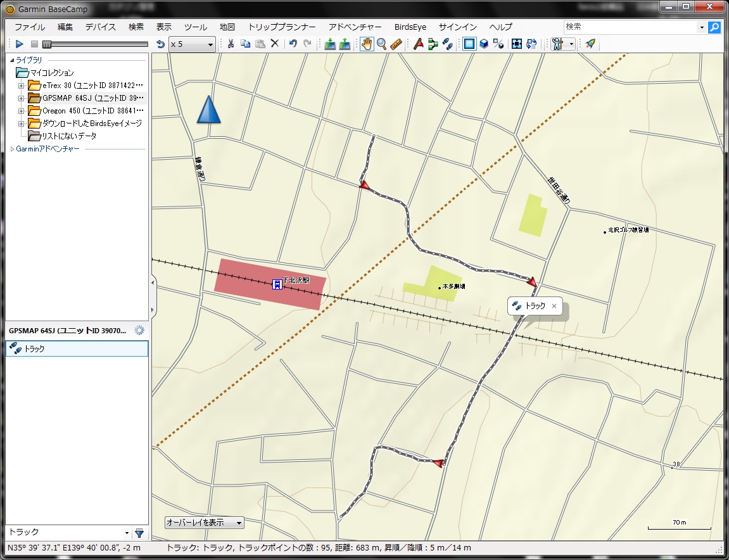Open the activity profile dropdown arrow

point(571,44)
